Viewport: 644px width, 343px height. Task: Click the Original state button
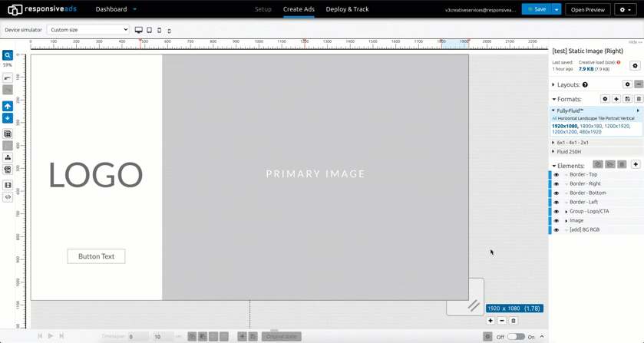pyautogui.click(x=282, y=336)
